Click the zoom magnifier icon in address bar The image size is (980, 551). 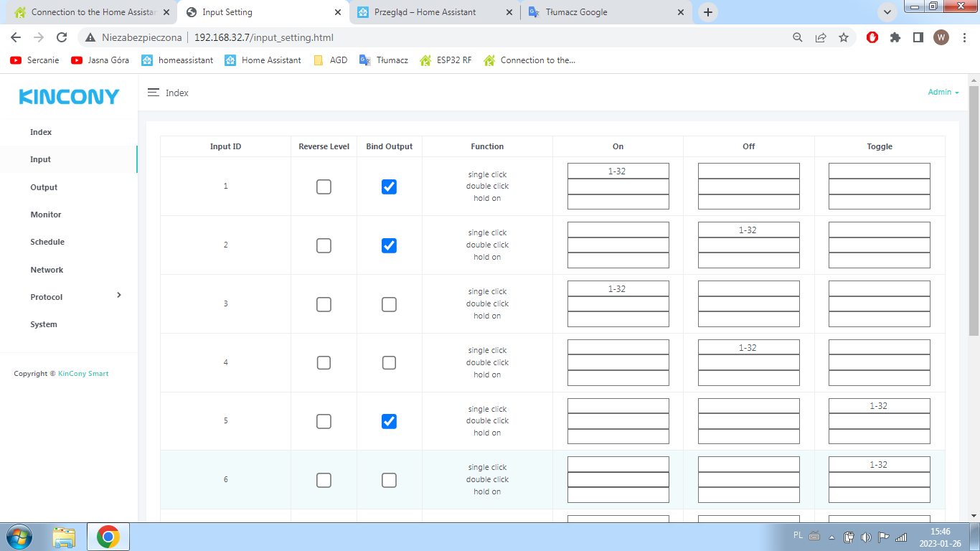point(797,37)
